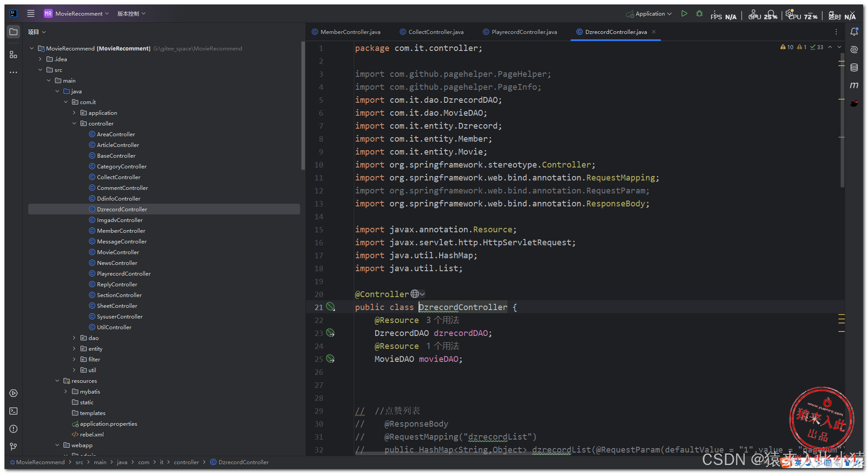Expand the filter package

74,359
